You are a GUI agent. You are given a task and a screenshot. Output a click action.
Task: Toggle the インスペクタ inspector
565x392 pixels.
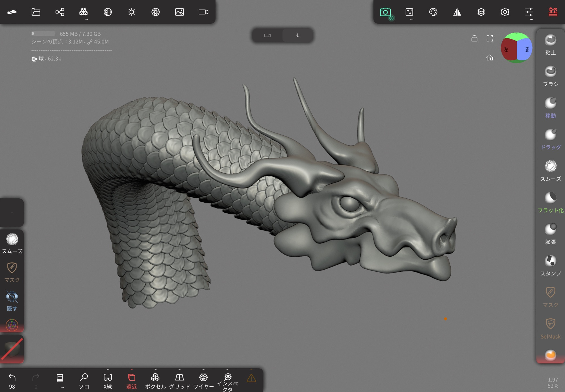(x=227, y=382)
